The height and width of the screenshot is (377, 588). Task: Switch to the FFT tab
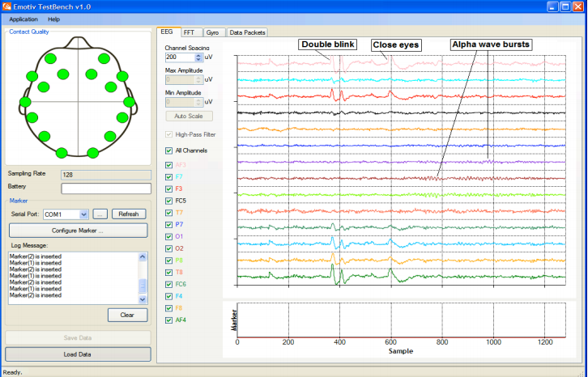[x=192, y=32]
